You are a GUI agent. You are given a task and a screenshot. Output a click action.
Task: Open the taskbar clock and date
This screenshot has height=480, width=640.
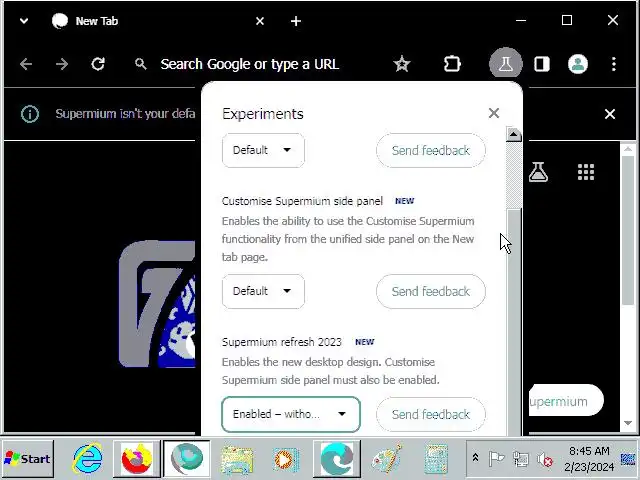tap(589, 459)
